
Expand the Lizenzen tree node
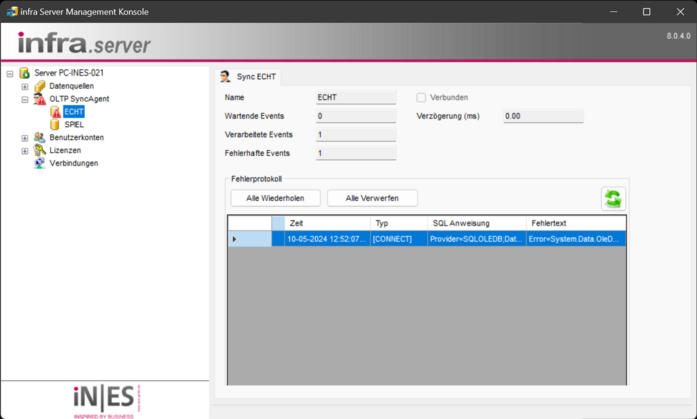click(x=25, y=151)
